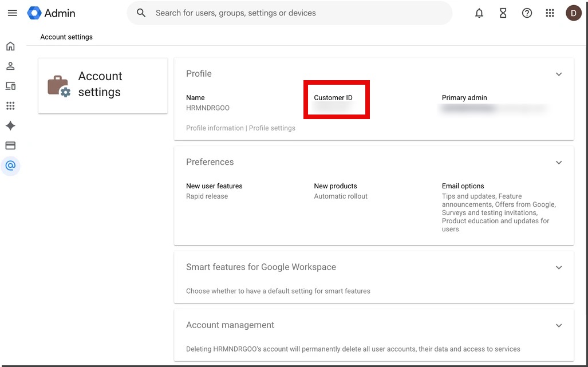Screen dimensions: 588x367
Task: Open Devices section in sidebar
Action: click(x=10, y=86)
